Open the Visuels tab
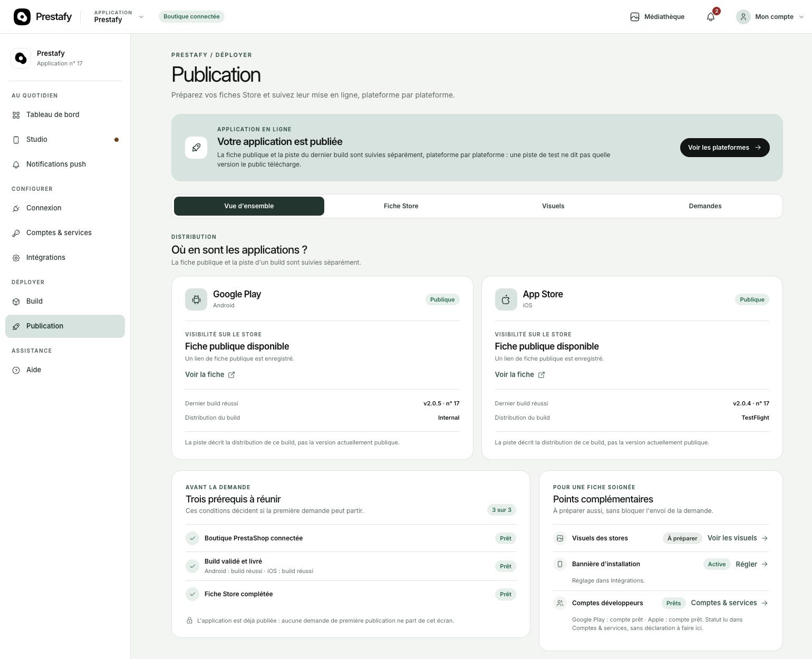 pyautogui.click(x=553, y=206)
